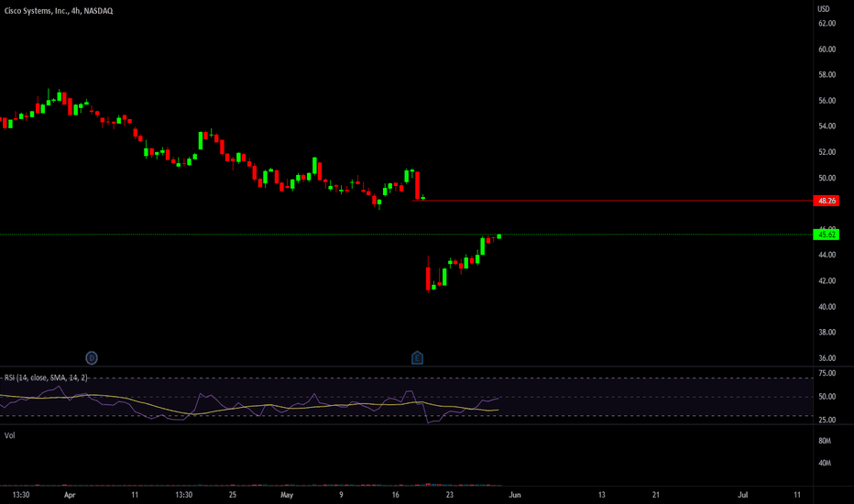Click the May label on time axis
The image size is (854, 504).
point(287,495)
